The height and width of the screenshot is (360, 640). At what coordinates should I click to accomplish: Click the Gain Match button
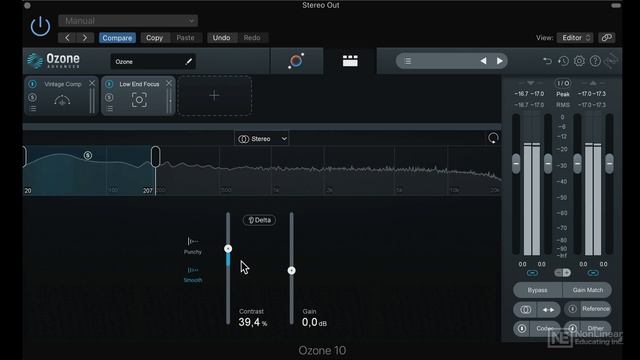pos(587,290)
